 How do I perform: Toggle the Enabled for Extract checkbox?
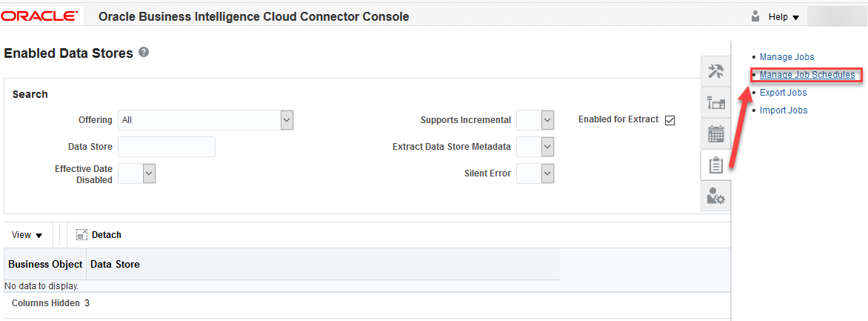tap(670, 120)
